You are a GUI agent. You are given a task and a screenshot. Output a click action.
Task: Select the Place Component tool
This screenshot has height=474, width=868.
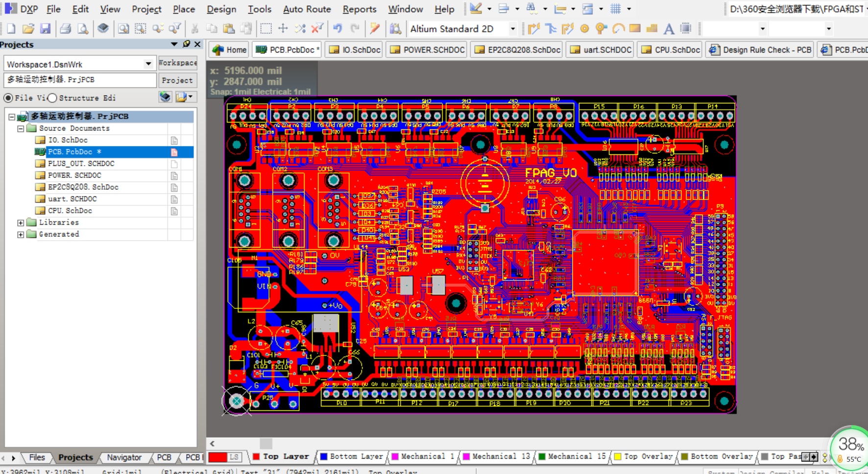tap(686, 29)
